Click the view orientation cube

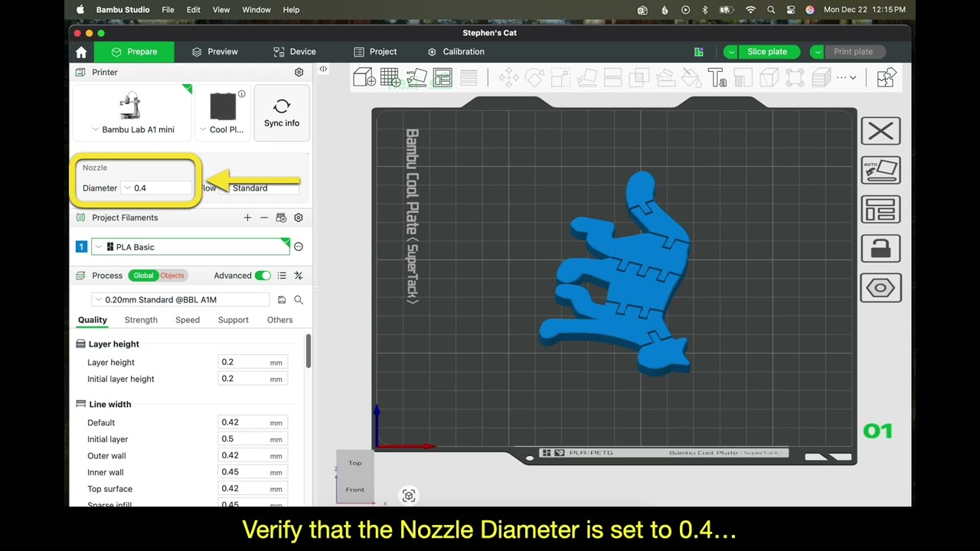pyautogui.click(x=354, y=475)
